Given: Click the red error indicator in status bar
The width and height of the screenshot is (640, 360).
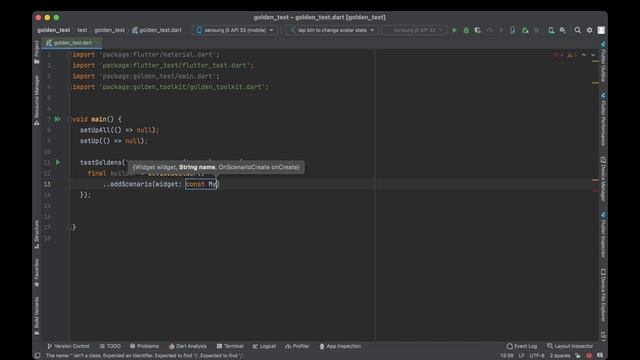Looking at the screenshot, I should 589,356.
